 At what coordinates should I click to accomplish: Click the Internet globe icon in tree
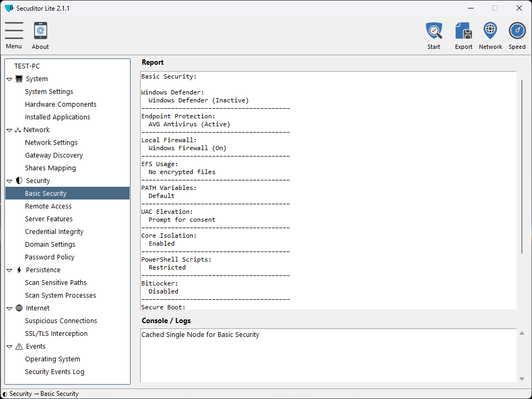tap(19, 308)
